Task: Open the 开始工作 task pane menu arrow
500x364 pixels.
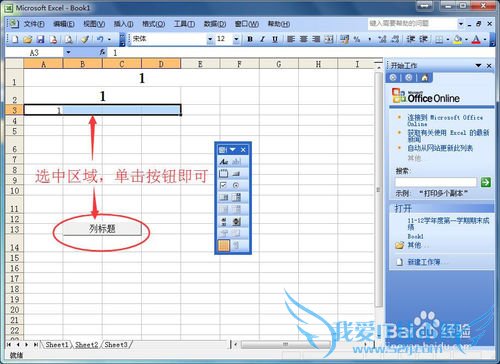Action: (x=479, y=65)
